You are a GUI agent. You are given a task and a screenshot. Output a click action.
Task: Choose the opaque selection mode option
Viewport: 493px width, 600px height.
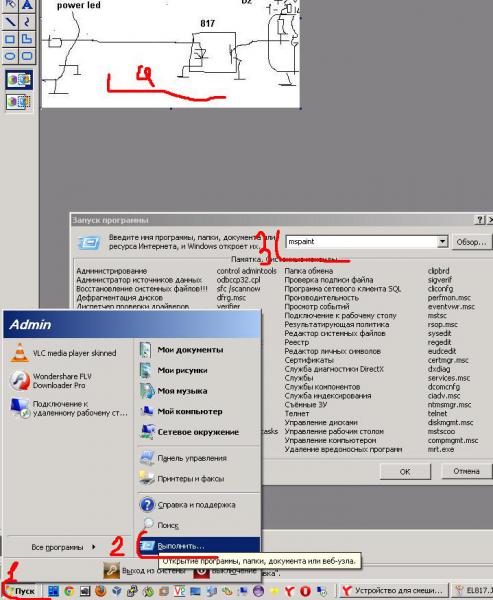click(19, 80)
